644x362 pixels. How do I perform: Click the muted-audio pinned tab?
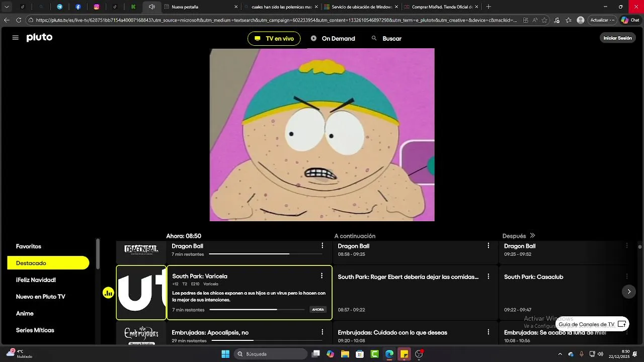151,7
